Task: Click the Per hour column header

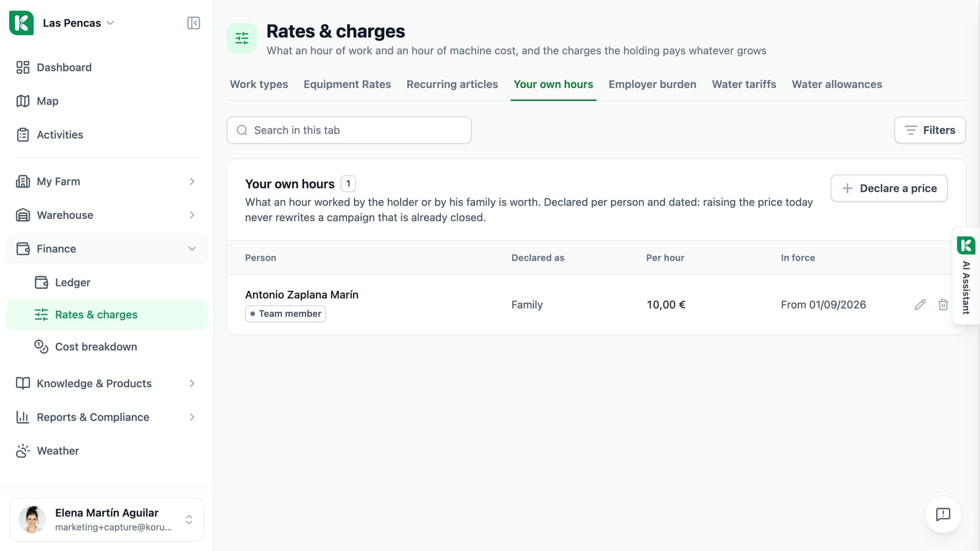Action: pyautogui.click(x=665, y=258)
